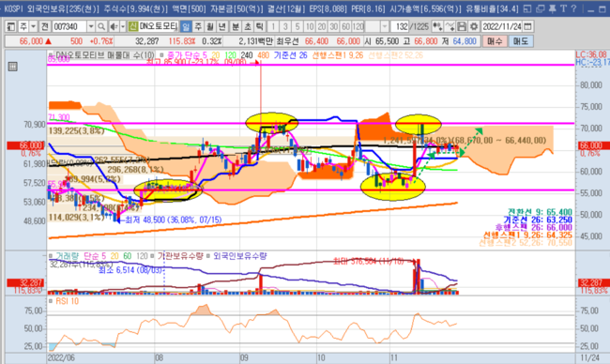
Task: Select the 60 interval button
Action: pyautogui.click(x=345, y=26)
